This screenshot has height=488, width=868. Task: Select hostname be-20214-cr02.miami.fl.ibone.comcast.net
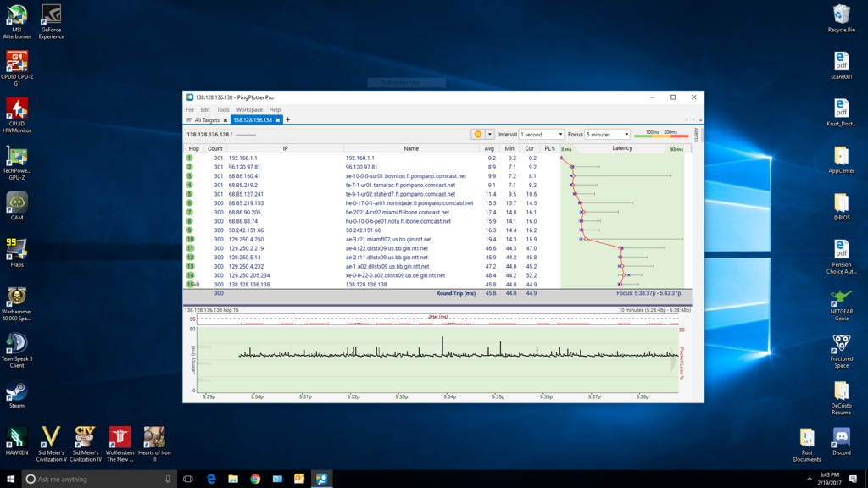(398, 213)
